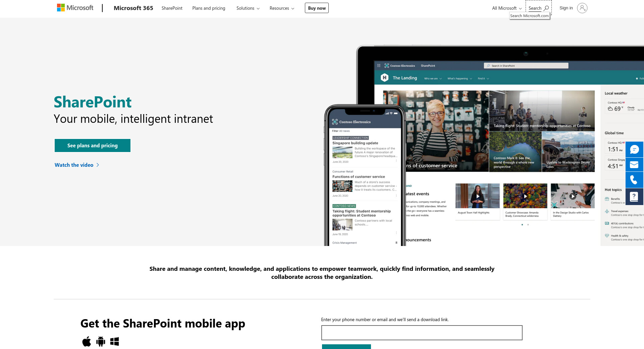
Task: Select the Apple platform icon
Action: tap(87, 341)
